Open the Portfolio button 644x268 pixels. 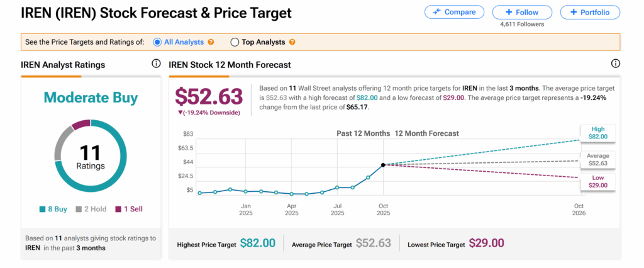coord(590,12)
